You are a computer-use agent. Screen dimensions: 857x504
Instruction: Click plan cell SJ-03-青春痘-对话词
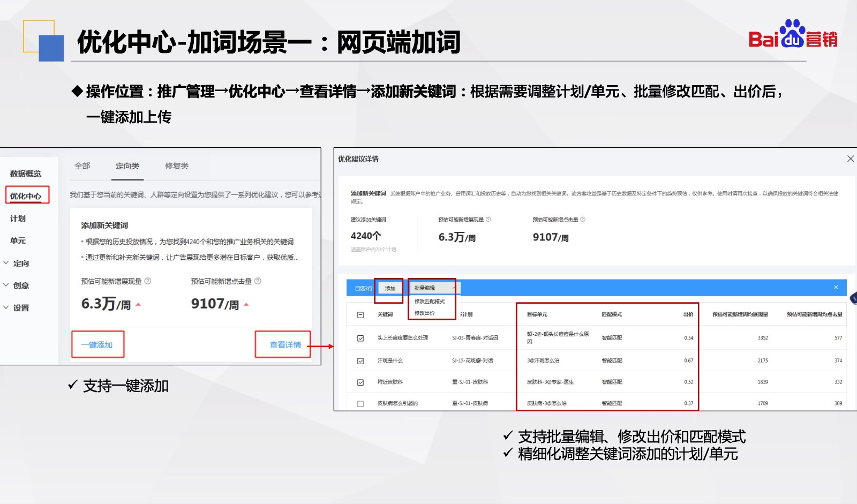click(475, 338)
